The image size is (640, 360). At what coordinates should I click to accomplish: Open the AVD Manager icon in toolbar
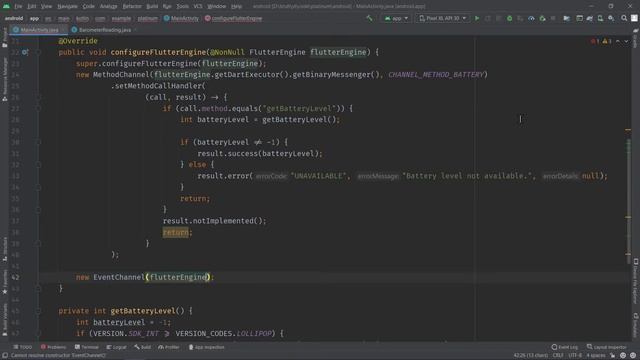click(600, 18)
